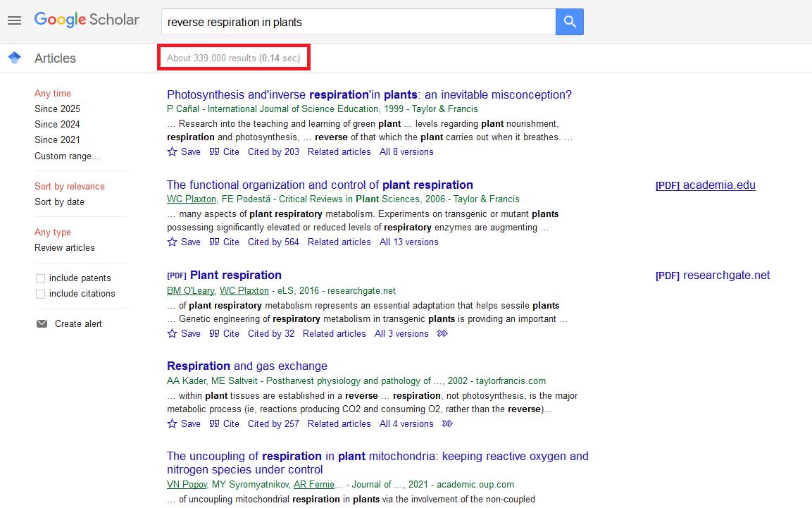Screen dimensions: 812x508
Task: Toggle the include citations checkbox
Action: tap(40, 294)
